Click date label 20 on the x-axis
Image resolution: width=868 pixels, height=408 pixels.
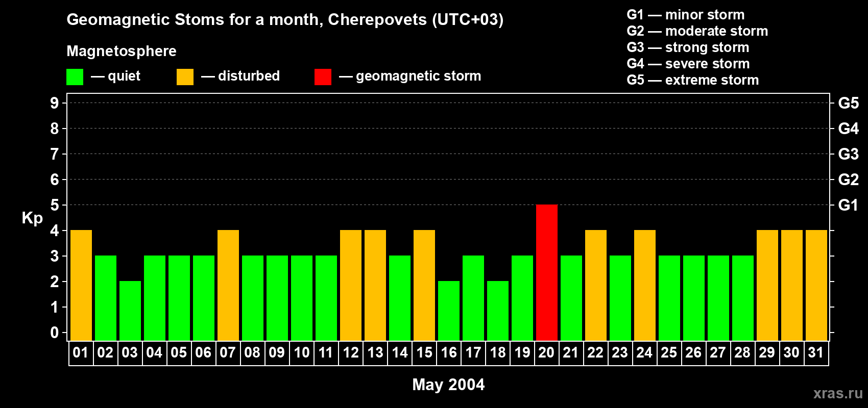click(x=546, y=353)
